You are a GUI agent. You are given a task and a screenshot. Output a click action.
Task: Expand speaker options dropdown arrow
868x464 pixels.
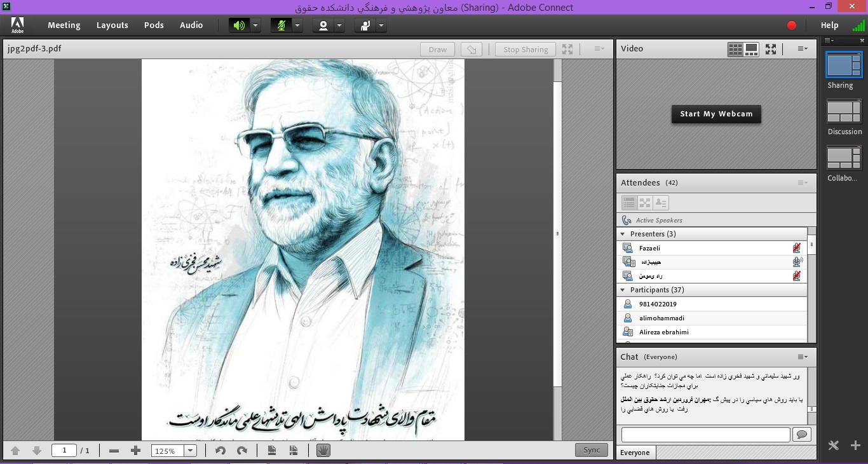[x=255, y=25]
